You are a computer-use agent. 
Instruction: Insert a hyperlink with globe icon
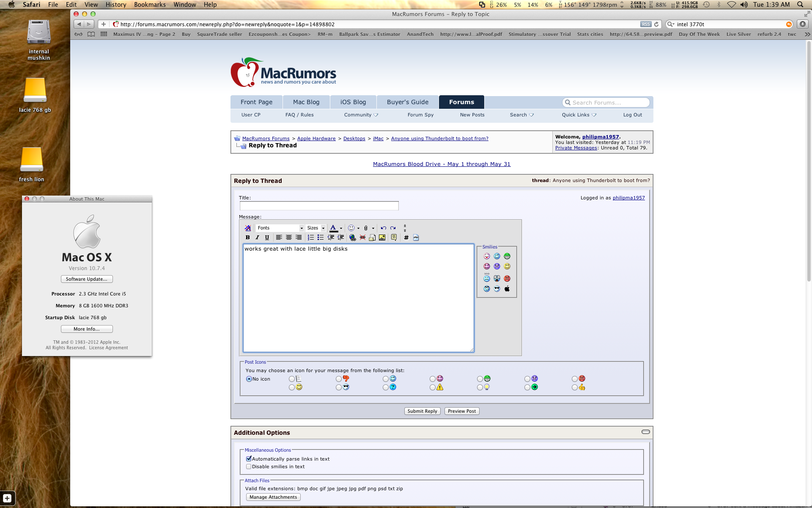[x=353, y=237]
